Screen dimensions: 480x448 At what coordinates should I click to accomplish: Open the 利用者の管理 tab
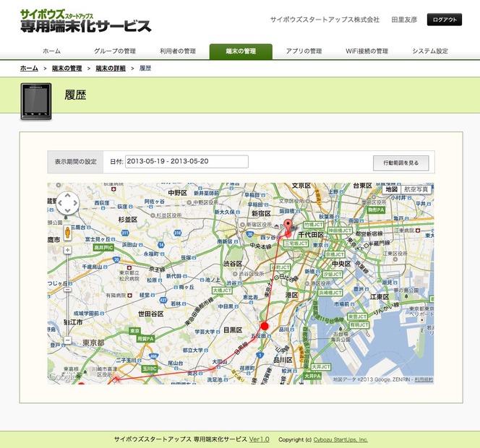[x=178, y=51]
